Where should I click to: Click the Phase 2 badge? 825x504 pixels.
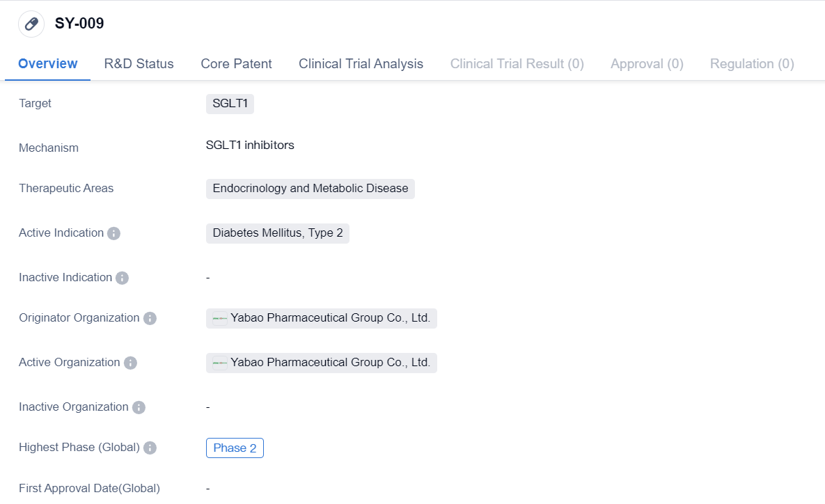[235, 448]
